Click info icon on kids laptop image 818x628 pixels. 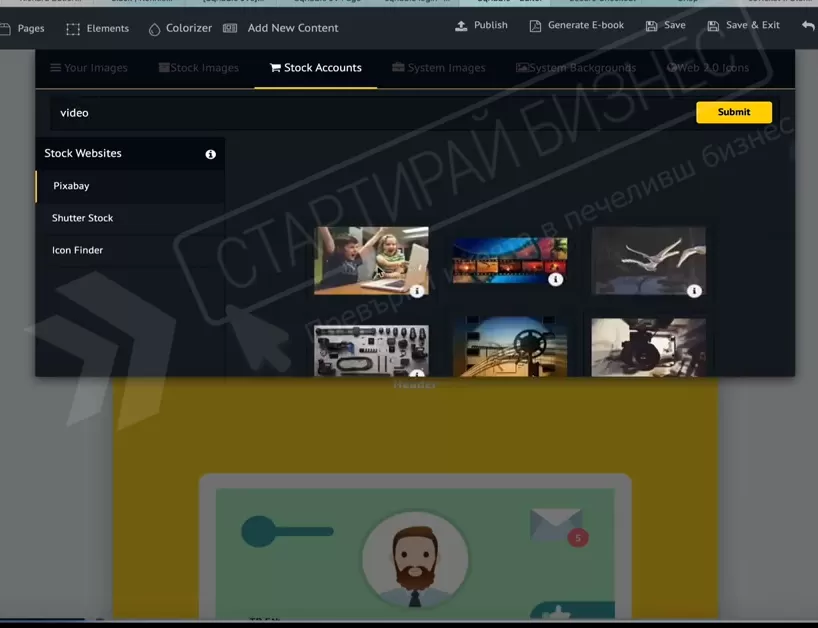(417, 291)
